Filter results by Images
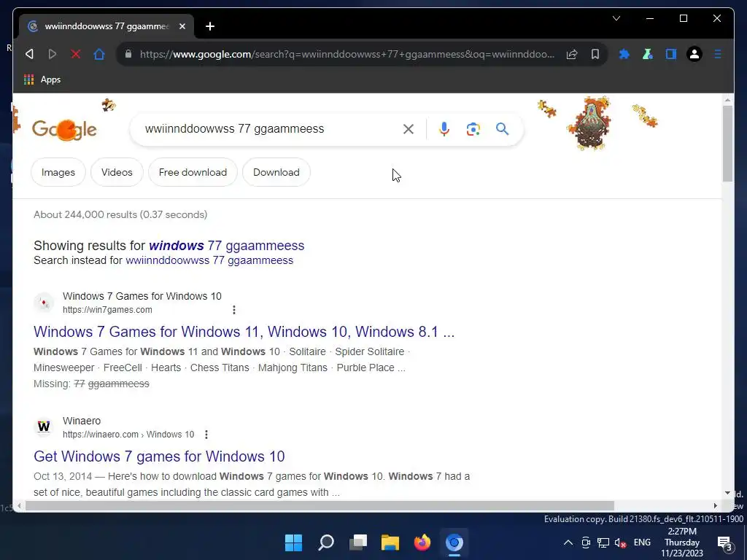Screen dimensions: 747x560 (58, 172)
